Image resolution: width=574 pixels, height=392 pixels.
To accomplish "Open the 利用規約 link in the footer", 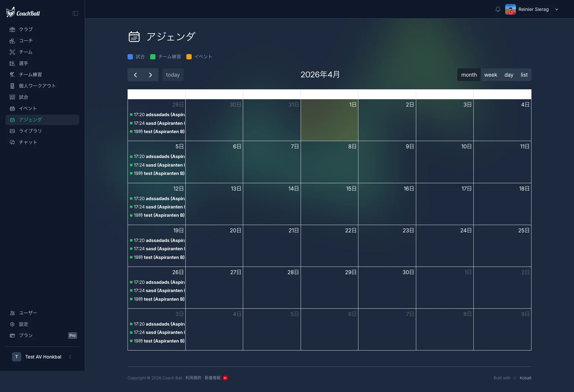I will 193,378.
